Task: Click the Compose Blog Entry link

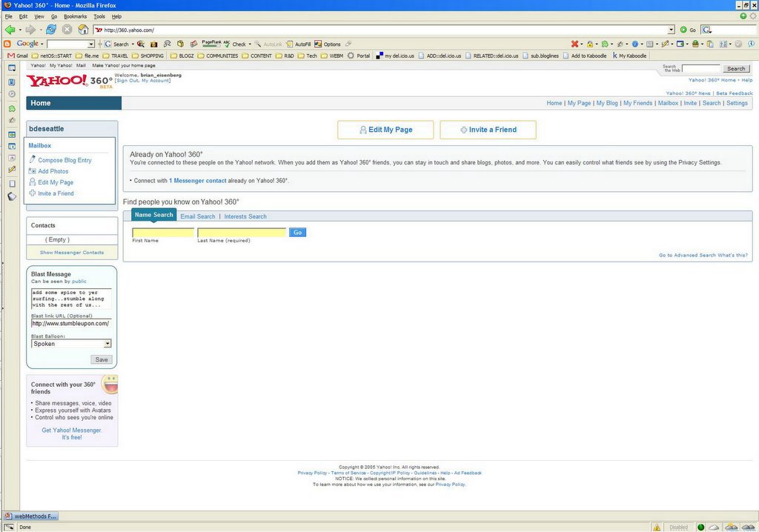Action: pyautogui.click(x=65, y=160)
